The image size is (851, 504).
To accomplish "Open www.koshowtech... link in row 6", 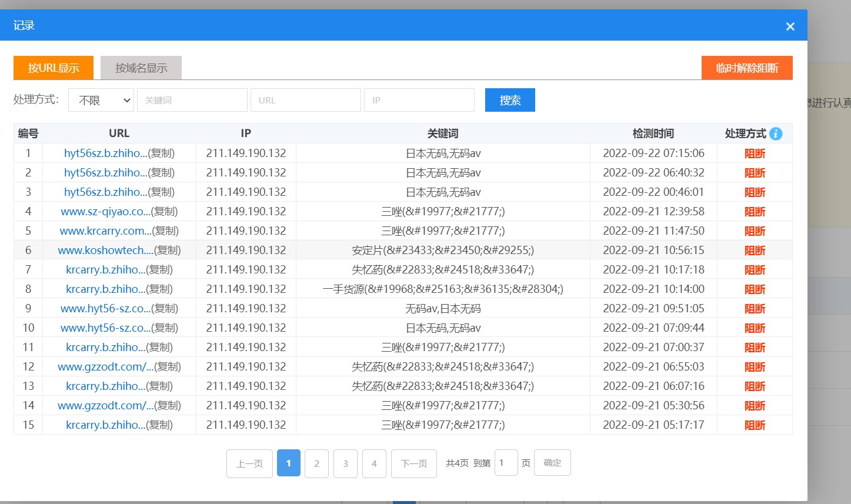I will 105,250.
